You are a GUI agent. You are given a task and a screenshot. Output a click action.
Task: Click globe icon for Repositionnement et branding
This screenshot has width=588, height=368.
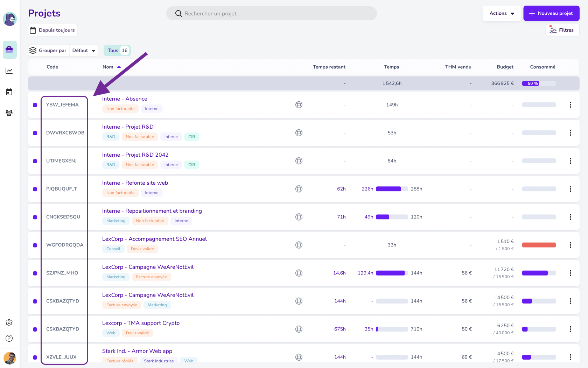tap(299, 217)
